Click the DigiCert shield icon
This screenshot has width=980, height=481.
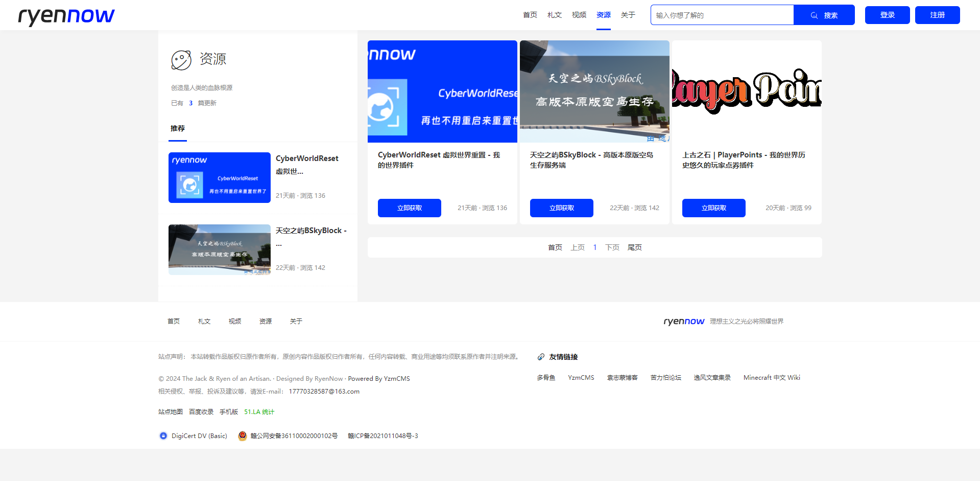163,436
